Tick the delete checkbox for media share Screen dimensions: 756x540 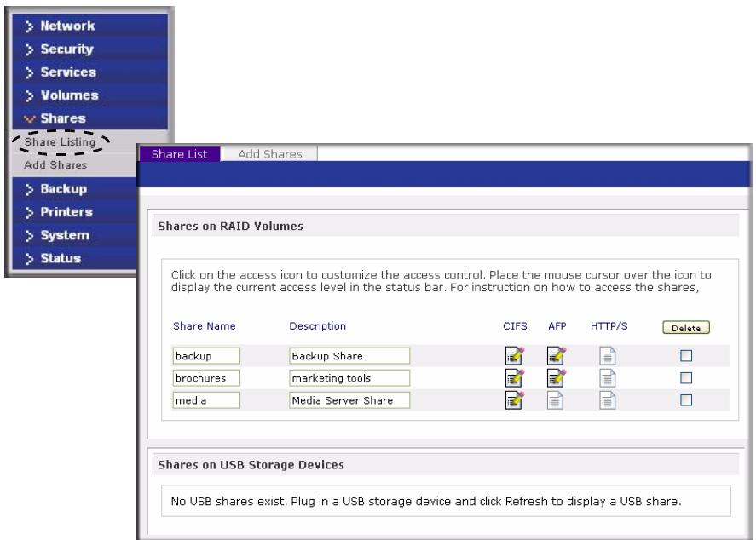pyautogui.click(x=685, y=399)
